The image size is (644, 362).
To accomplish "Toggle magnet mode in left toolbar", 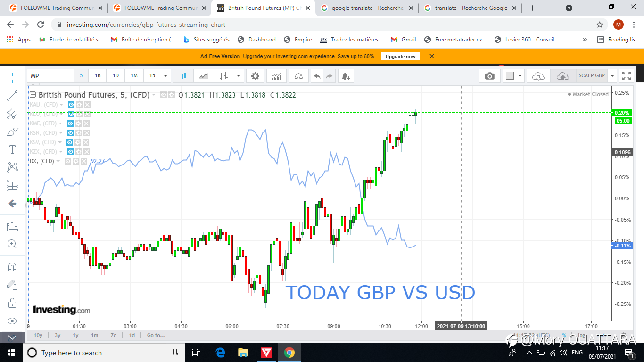I will (12, 267).
